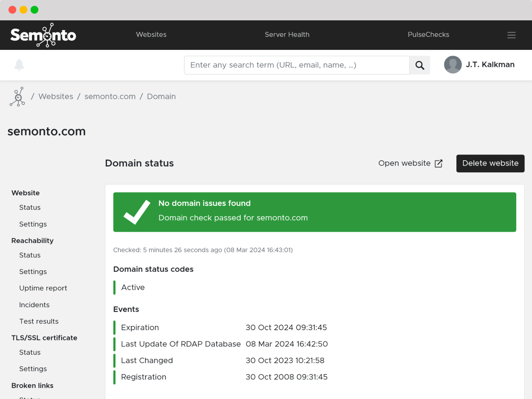532x399 pixels.
Task: Click the date "30 Oct 2008 09:31:45"
Action: click(x=287, y=377)
